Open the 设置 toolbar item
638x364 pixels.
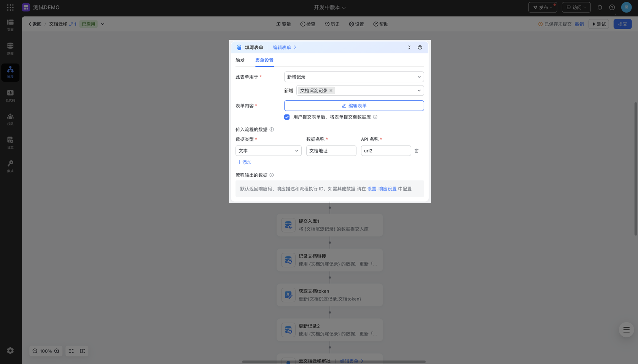tap(356, 24)
